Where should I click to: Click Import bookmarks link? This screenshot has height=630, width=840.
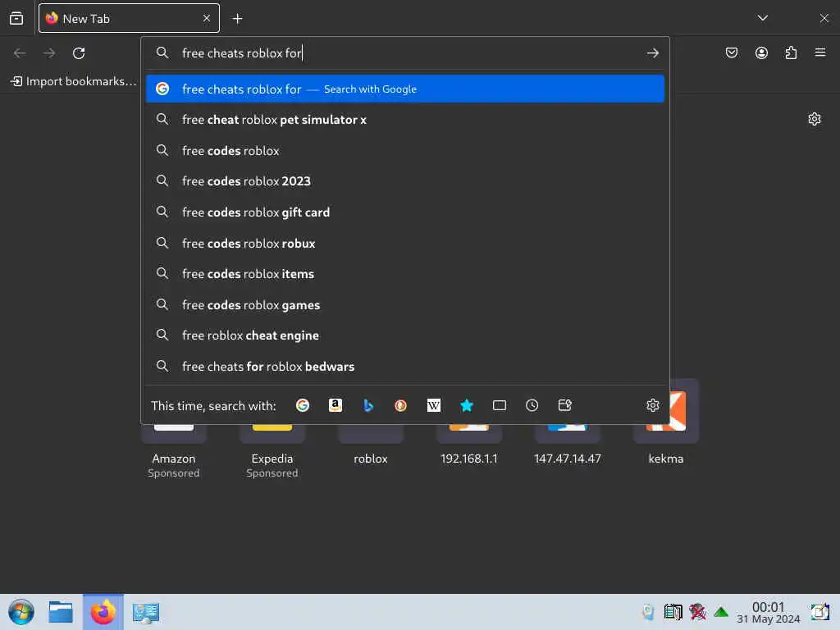pyautogui.click(x=74, y=81)
